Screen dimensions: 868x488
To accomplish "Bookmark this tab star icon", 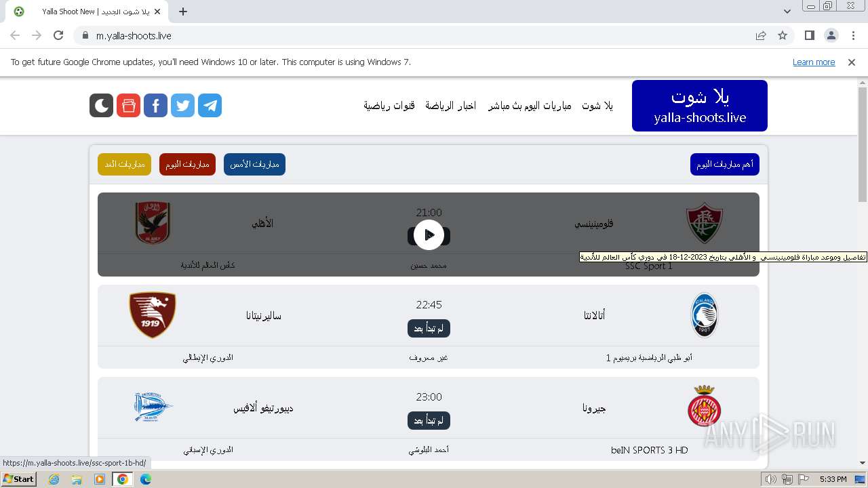I will [783, 35].
